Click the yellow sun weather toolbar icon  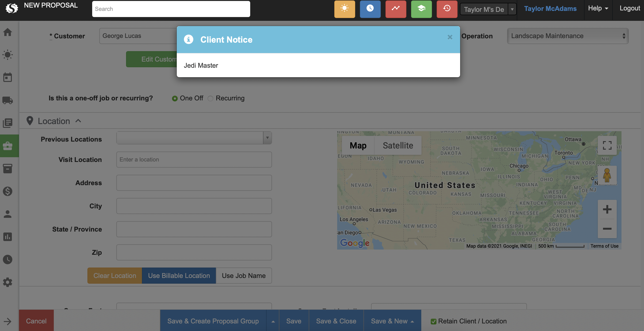click(345, 9)
